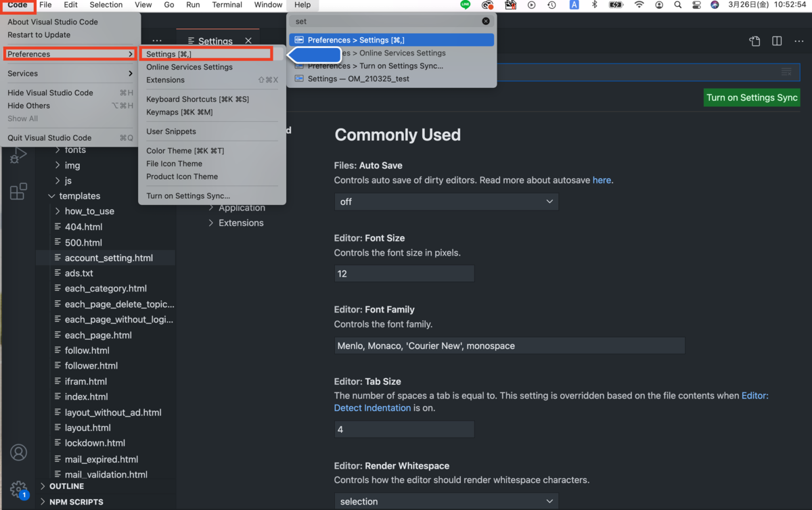This screenshot has width=812, height=510.
Task: Open the Manage gear icon with notification badge
Action: click(x=18, y=489)
